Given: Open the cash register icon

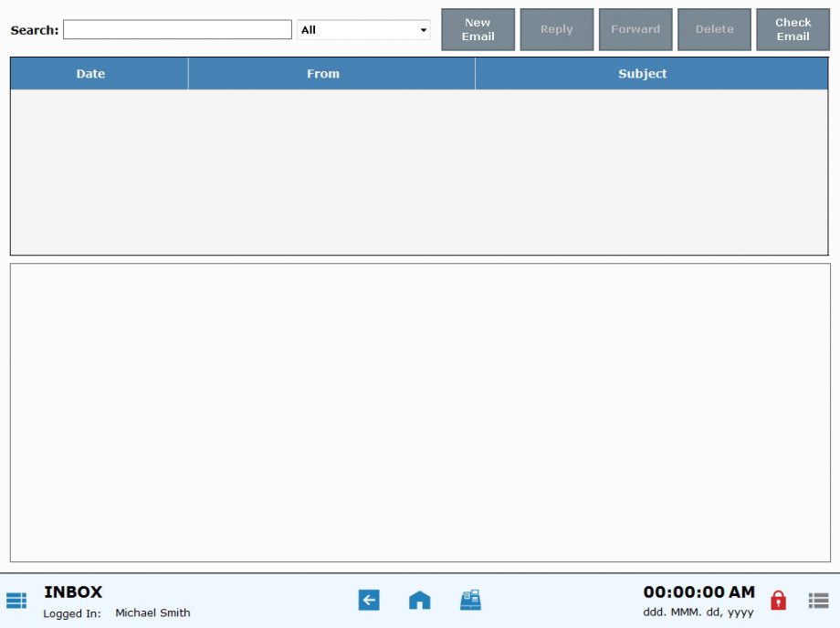Looking at the screenshot, I should [470, 600].
